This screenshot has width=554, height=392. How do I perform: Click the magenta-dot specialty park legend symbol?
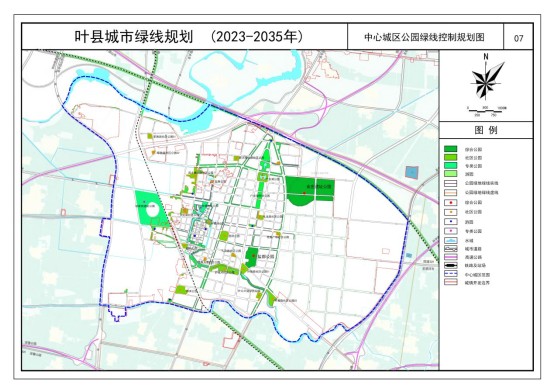(x=450, y=231)
